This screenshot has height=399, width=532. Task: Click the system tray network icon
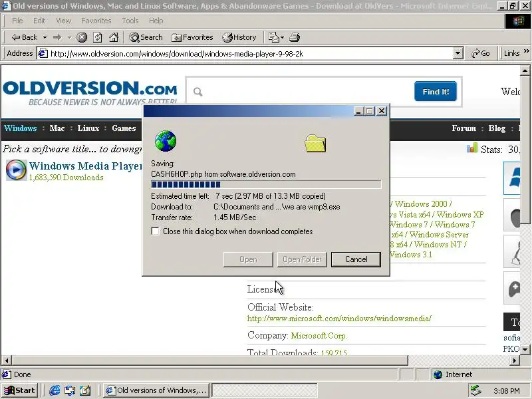[475, 390]
